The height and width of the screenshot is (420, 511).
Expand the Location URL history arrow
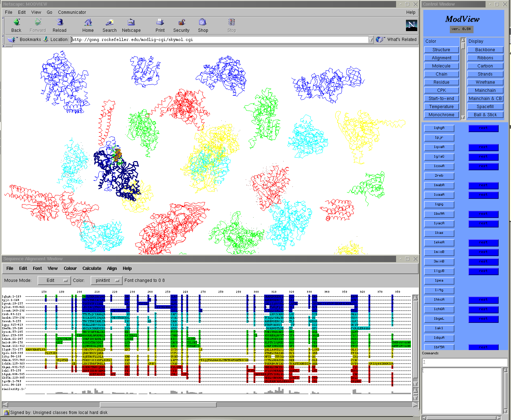(371, 40)
